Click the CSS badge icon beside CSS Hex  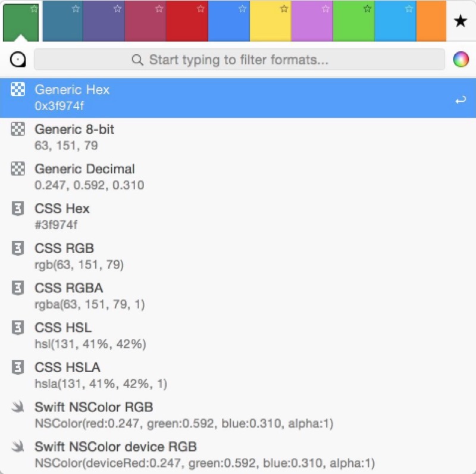click(x=18, y=209)
